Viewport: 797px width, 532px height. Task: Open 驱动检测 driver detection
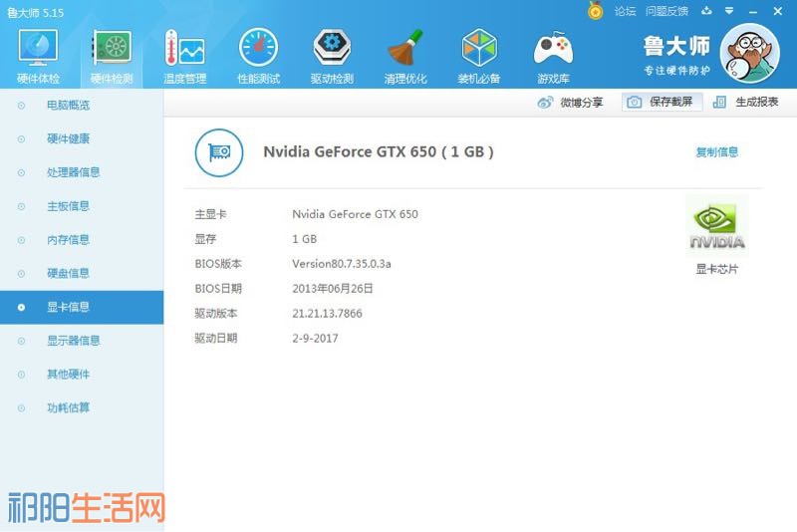click(x=332, y=56)
